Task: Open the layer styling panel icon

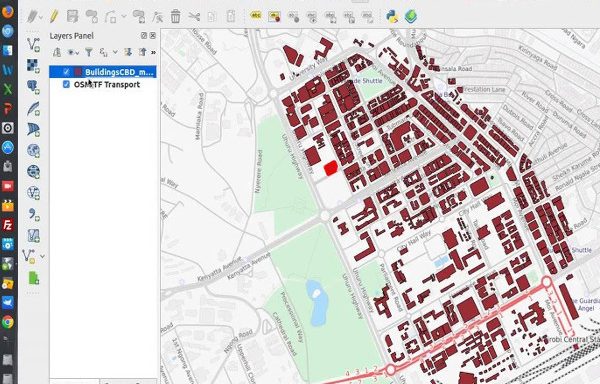Action: coord(57,52)
